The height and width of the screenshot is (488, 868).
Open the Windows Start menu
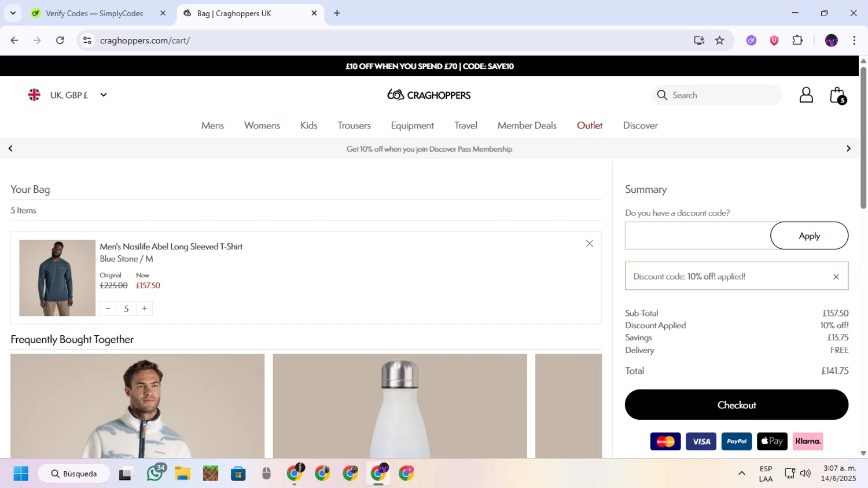pos(21,474)
